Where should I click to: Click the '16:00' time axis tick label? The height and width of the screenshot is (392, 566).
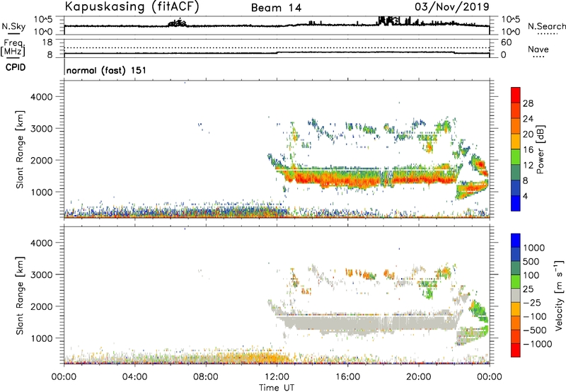coord(348,377)
